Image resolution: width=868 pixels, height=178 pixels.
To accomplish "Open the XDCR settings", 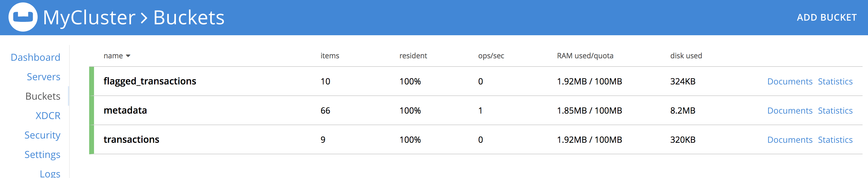I will click(48, 115).
